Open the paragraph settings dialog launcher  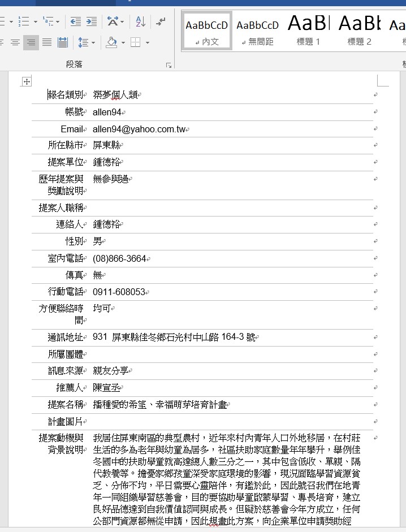(x=169, y=66)
